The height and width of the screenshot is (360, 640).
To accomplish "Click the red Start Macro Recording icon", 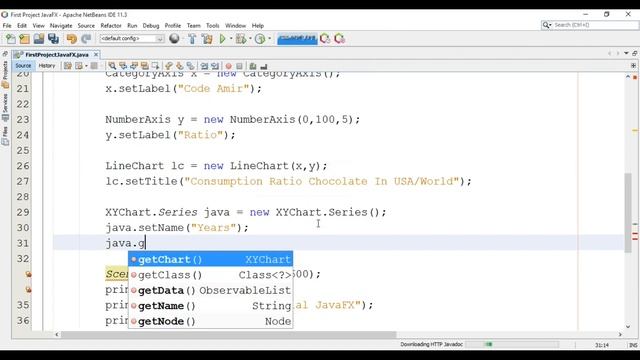I will (x=229, y=66).
